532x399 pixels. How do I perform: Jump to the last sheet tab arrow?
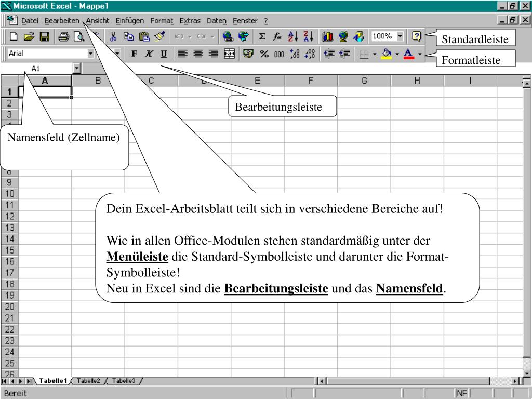click(x=29, y=381)
